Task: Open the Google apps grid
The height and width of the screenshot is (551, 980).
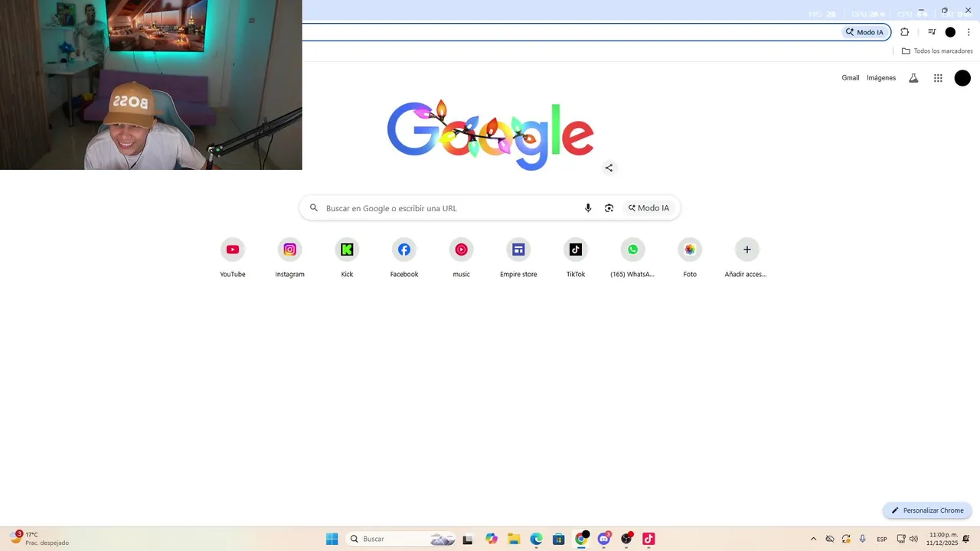Action: (938, 78)
